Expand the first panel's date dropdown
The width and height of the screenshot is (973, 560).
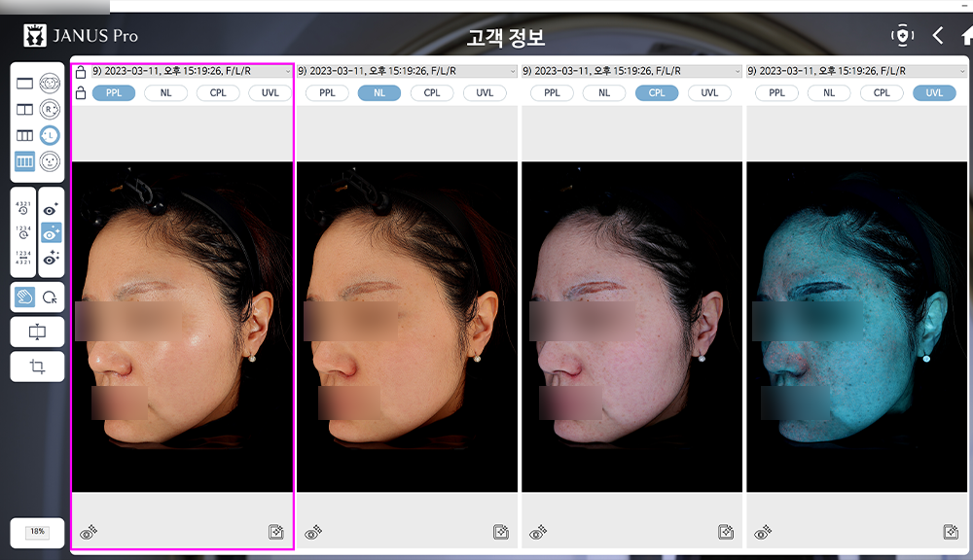pyautogui.click(x=287, y=71)
